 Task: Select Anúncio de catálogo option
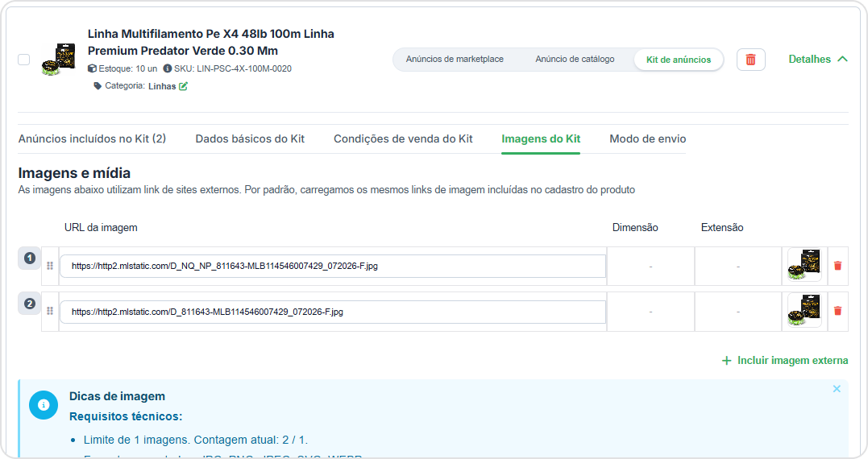tap(575, 59)
